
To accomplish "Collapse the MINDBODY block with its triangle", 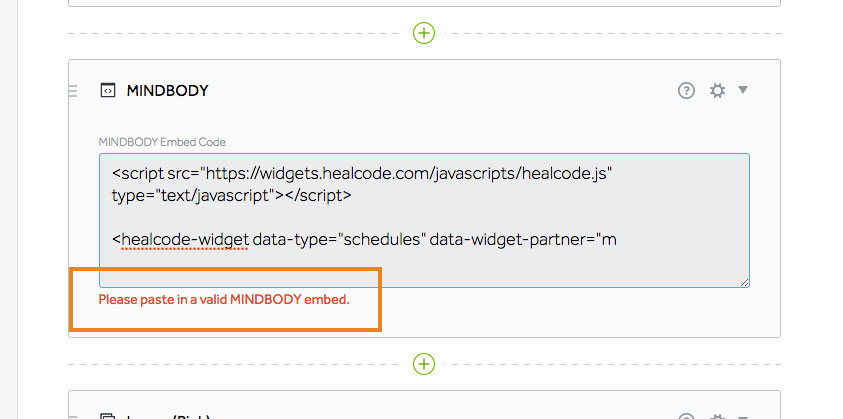I will (742, 89).
